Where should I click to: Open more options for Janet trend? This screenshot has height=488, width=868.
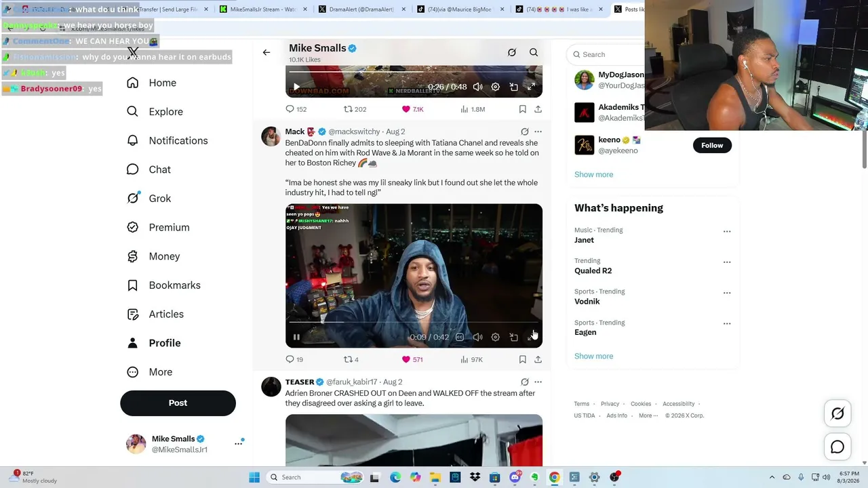727,231
